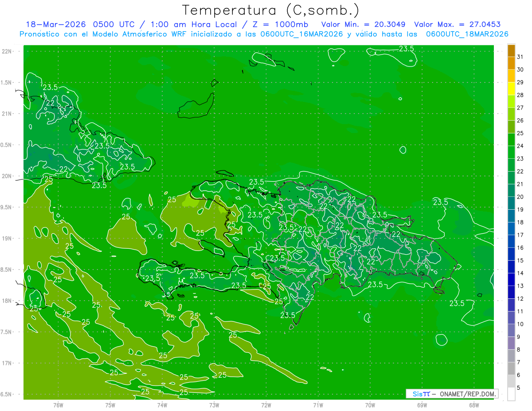Click the '0600UTC_18MAR2026' valid-until time

(467, 34)
